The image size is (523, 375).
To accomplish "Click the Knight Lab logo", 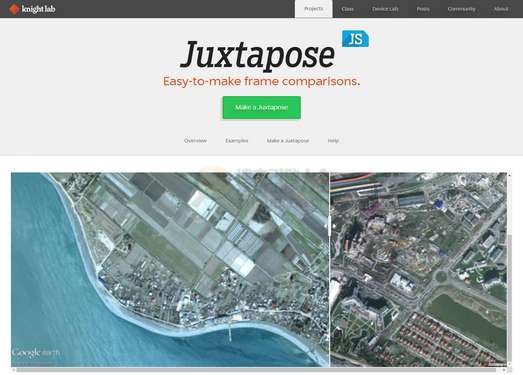I will pos(32,9).
